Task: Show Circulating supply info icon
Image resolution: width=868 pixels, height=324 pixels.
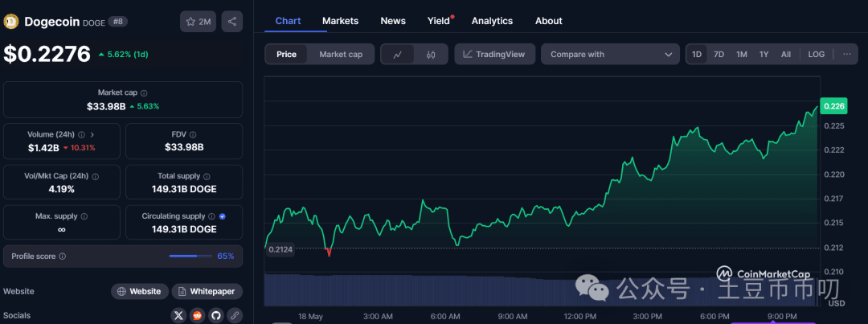Action: click(x=211, y=216)
